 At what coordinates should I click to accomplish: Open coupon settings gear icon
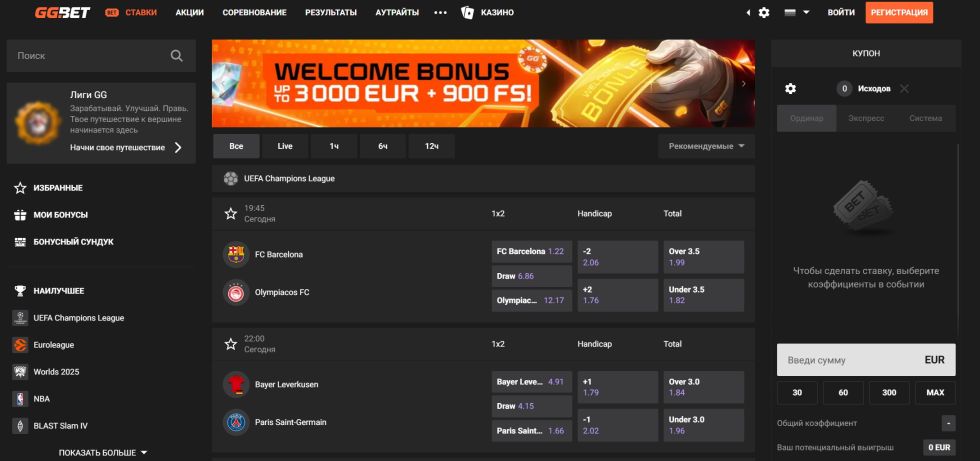pyautogui.click(x=790, y=89)
